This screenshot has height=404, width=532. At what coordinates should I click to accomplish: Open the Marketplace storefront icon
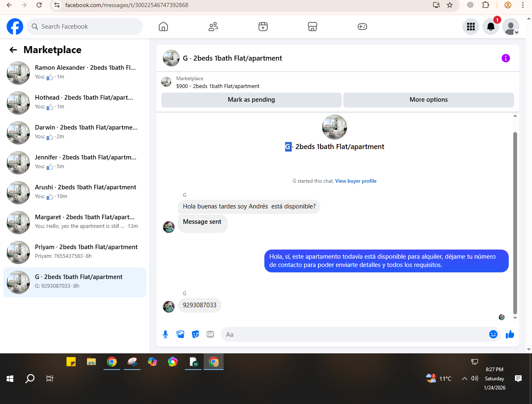click(313, 27)
